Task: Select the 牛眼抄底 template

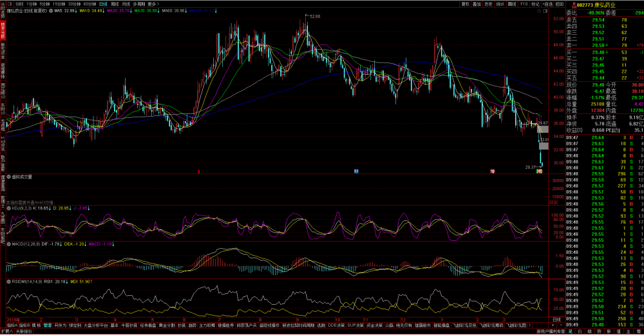Action: pyautogui.click(x=129, y=325)
